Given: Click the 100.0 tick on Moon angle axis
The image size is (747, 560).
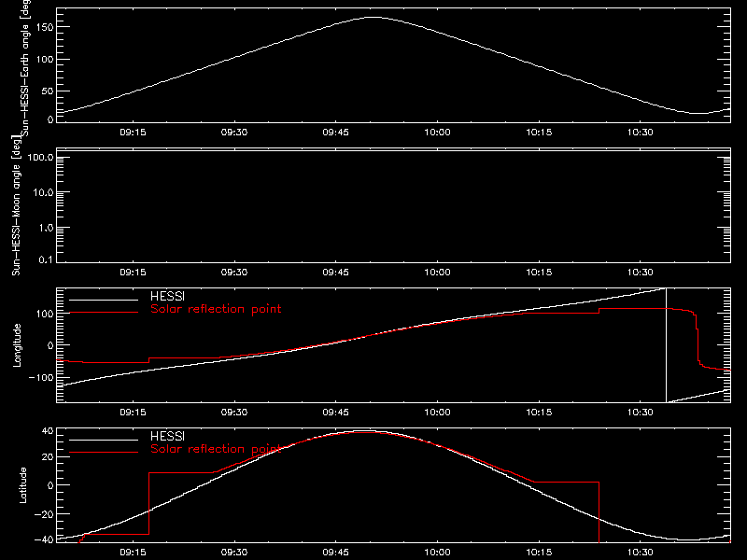Looking at the screenshot, I should tap(40, 158).
